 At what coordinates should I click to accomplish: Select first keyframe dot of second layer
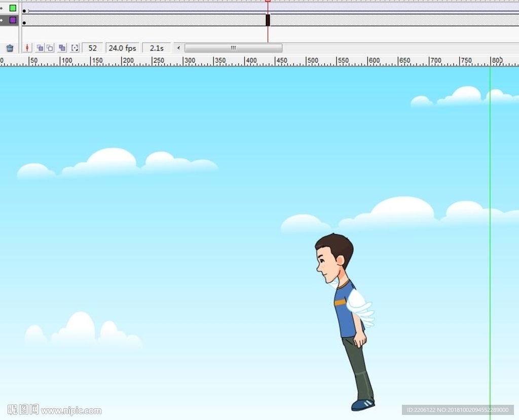[x=24, y=23]
